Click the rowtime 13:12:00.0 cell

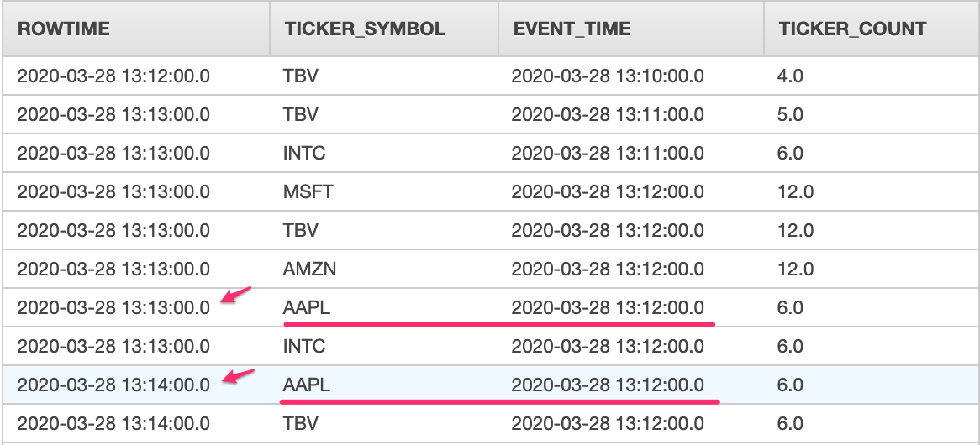[x=113, y=76]
